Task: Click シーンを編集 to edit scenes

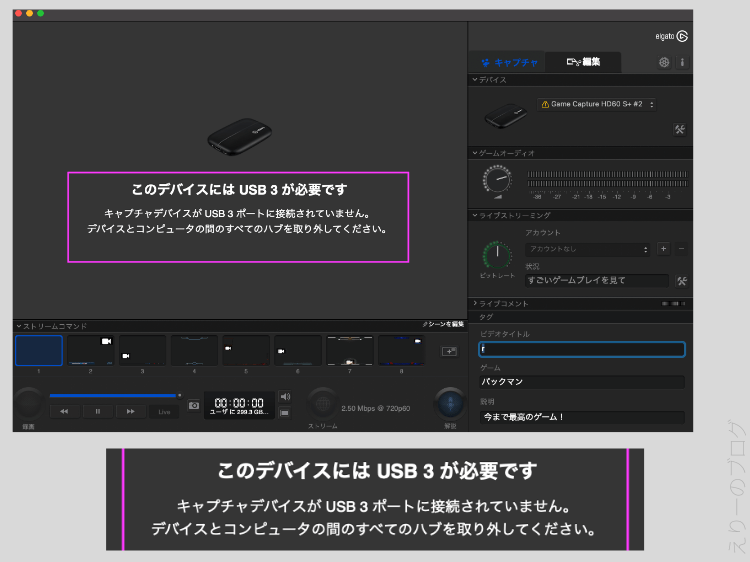Action: click(x=442, y=325)
